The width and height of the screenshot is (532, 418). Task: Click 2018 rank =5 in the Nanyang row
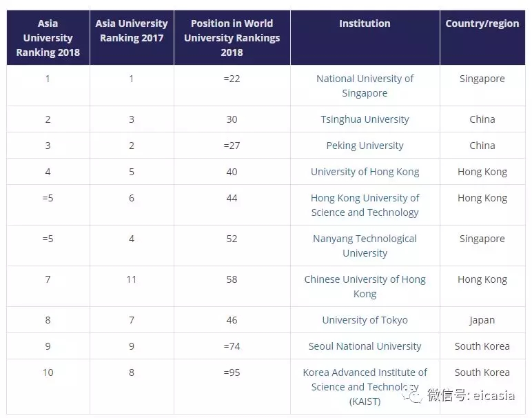pyautogui.click(x=48, y=239)
